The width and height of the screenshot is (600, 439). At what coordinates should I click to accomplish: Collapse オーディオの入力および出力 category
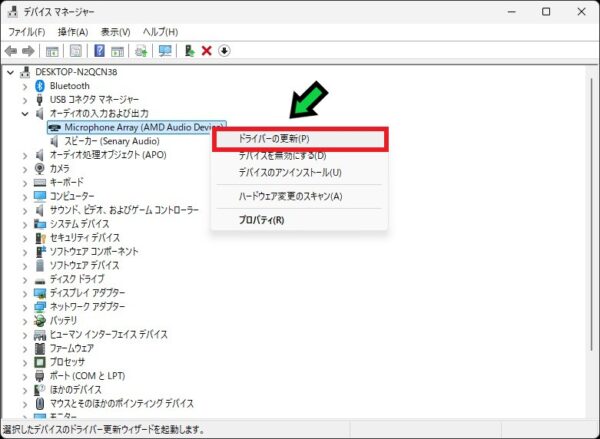point(25,114)
